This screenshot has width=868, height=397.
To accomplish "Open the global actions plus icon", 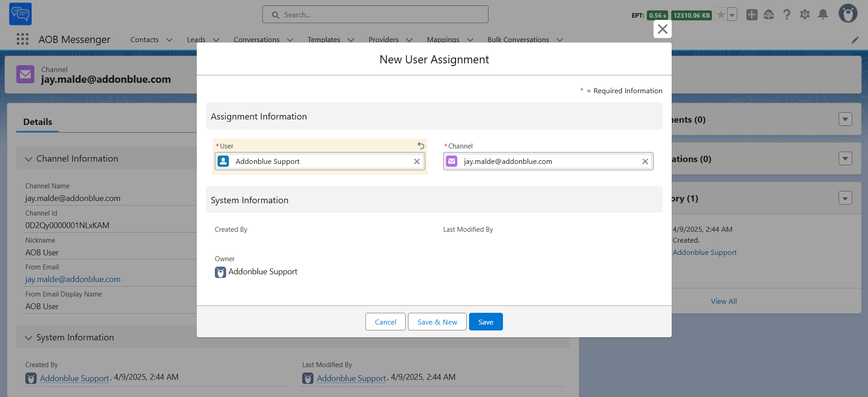I will point(752,15).
